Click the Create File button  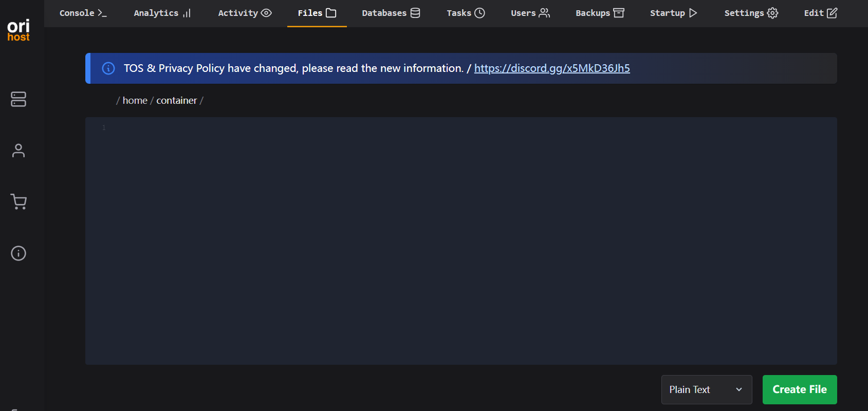point(799,389)
